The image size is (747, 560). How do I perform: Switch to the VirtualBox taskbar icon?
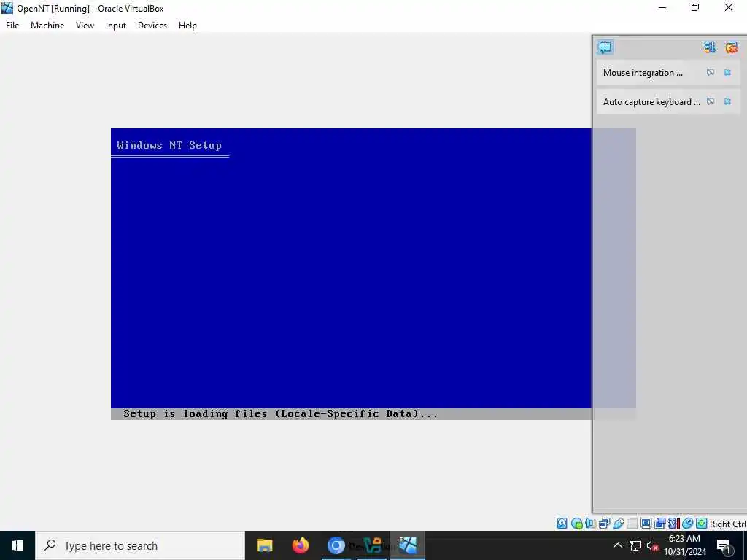[x=408, y=545]
